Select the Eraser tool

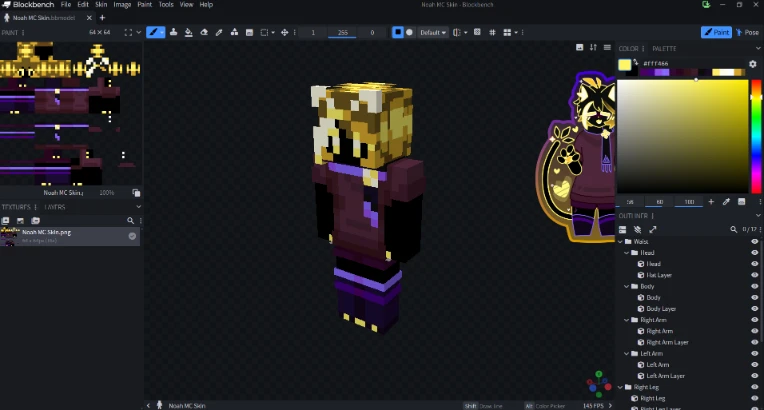tap(204, 33)
